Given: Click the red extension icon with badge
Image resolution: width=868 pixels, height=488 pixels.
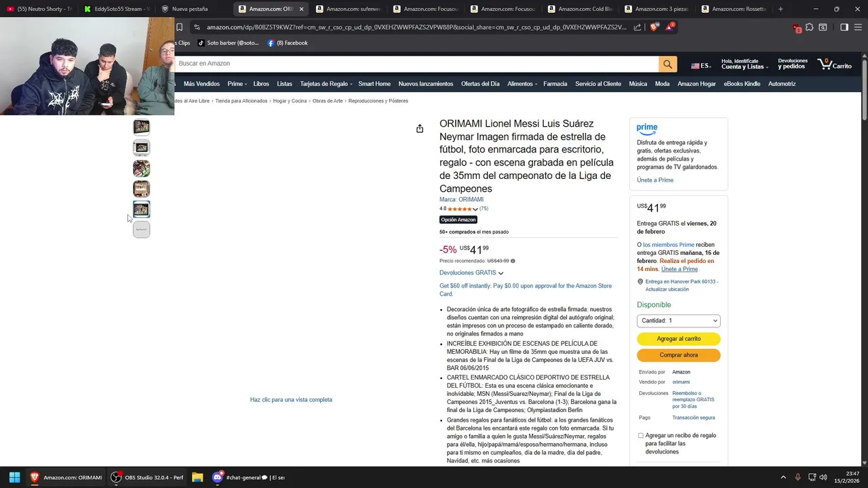Looking at the screenshot, I should click(x=797, y=28).
